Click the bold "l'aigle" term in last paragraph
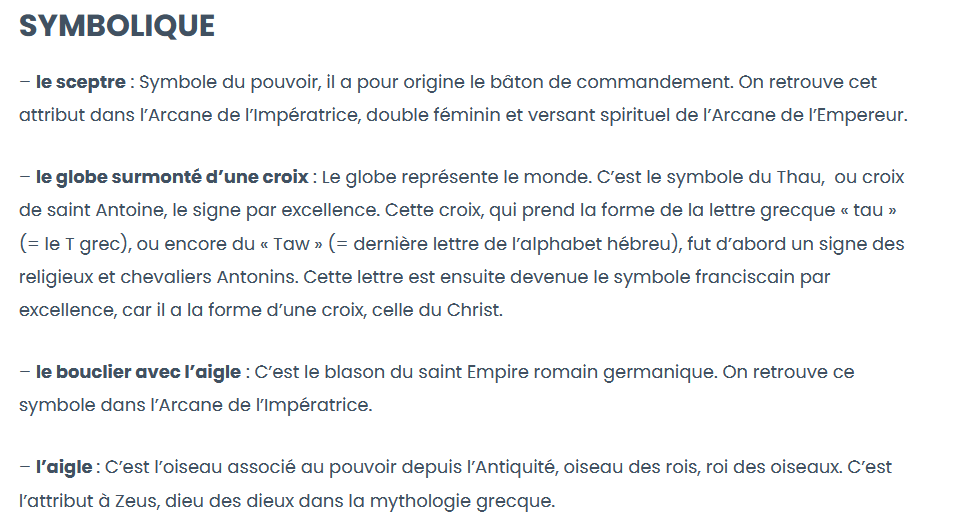960x530 pixels. pyautogui.click(x=65, y=467)
